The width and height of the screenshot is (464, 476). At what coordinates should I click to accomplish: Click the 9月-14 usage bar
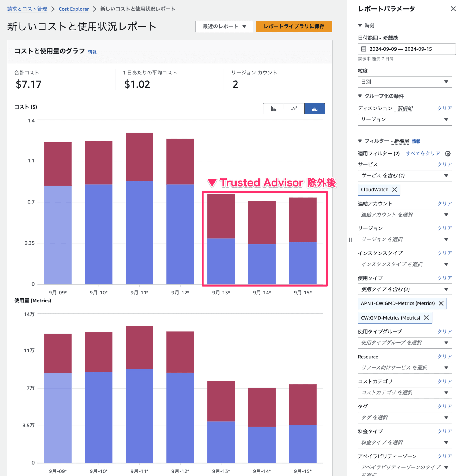point(262,425)
